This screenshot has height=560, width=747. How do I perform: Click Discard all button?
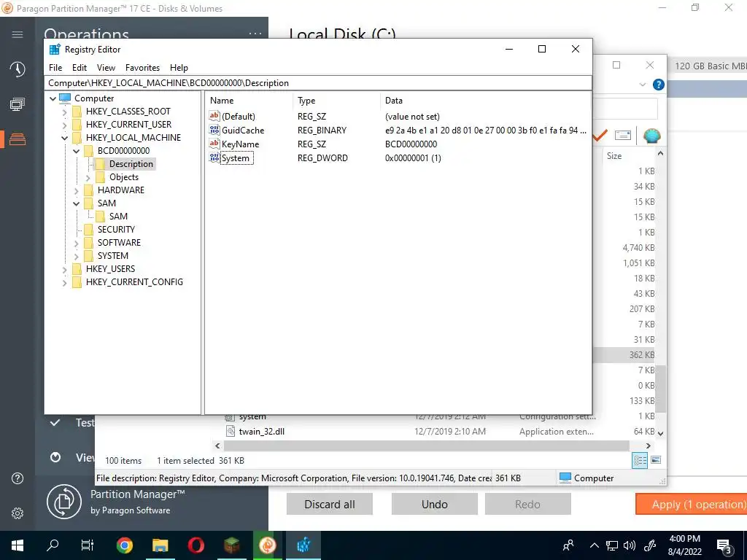point(330,505)
